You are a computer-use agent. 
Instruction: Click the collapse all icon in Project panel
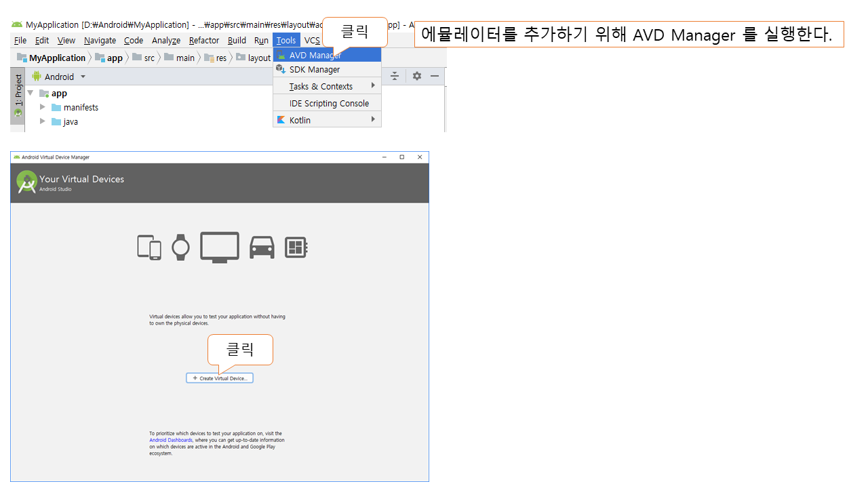point(395,76)
